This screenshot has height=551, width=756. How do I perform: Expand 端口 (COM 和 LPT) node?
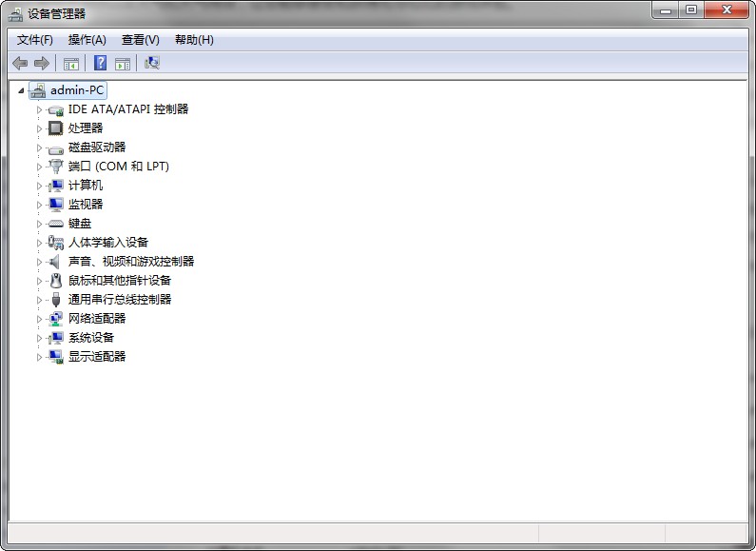click(x=40, y=167)
